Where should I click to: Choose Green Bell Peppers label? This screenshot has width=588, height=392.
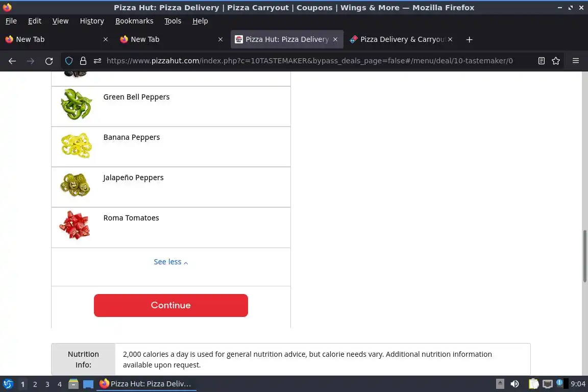coord(136,97)
